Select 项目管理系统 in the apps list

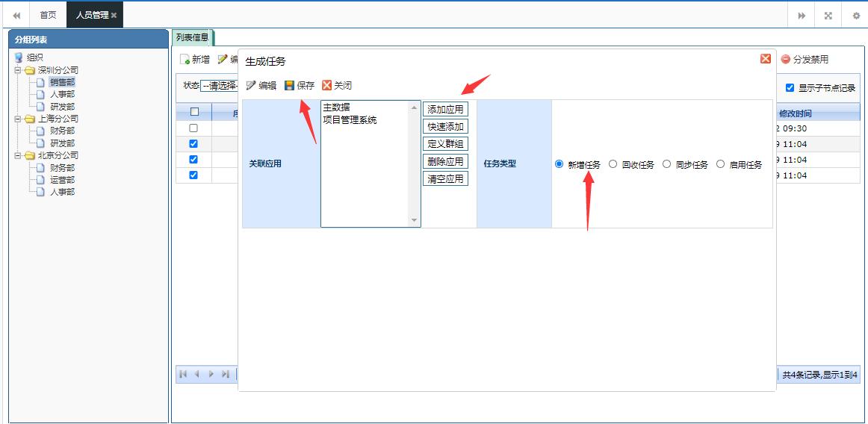350,119
